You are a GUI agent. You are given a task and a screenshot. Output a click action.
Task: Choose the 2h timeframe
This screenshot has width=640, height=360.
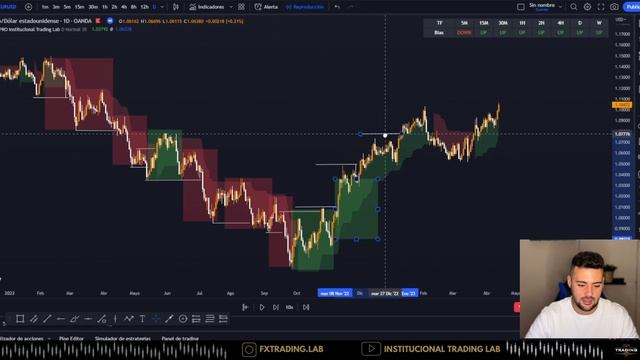114,7
